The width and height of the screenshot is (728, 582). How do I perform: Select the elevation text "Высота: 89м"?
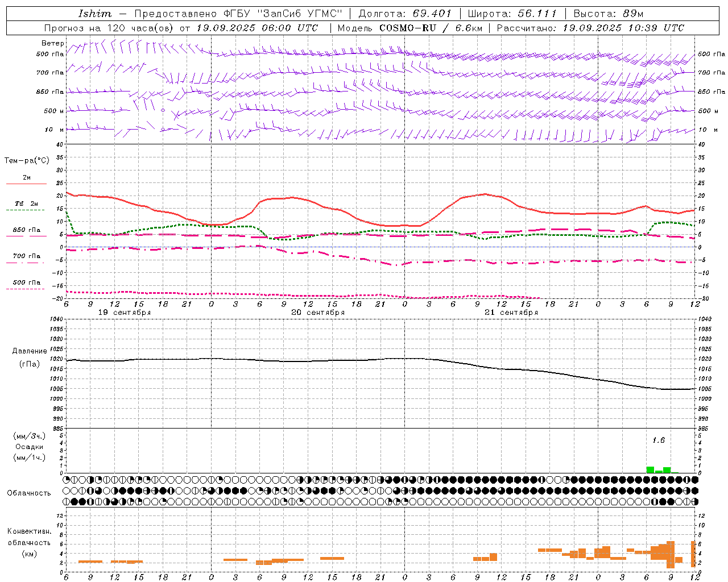[609, 14]
